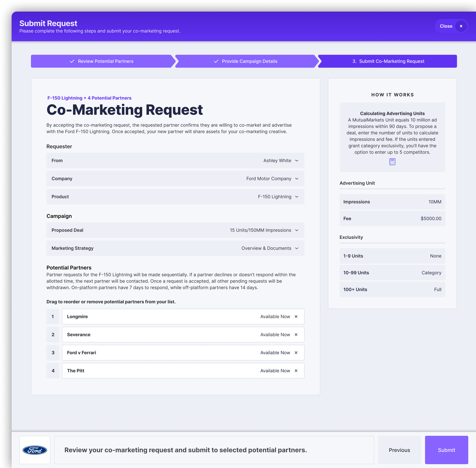Viewport: 476px width, 468px height.
Task: Click the Close X icon in header
Action: pyautogui.click(x=461, y=26)
